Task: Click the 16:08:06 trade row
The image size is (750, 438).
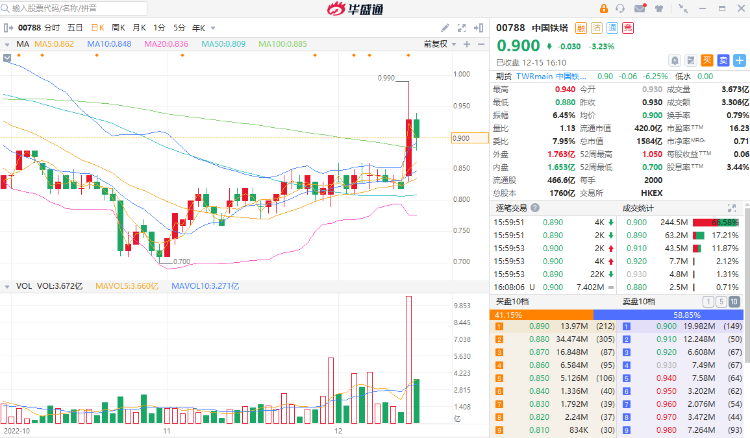Action: pos(553,287)
